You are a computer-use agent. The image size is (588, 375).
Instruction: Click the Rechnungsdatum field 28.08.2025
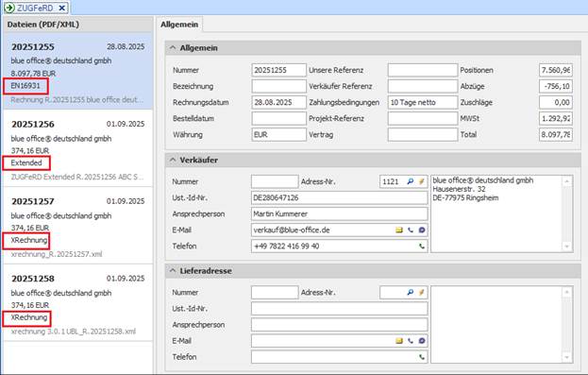tap(278, 102)
